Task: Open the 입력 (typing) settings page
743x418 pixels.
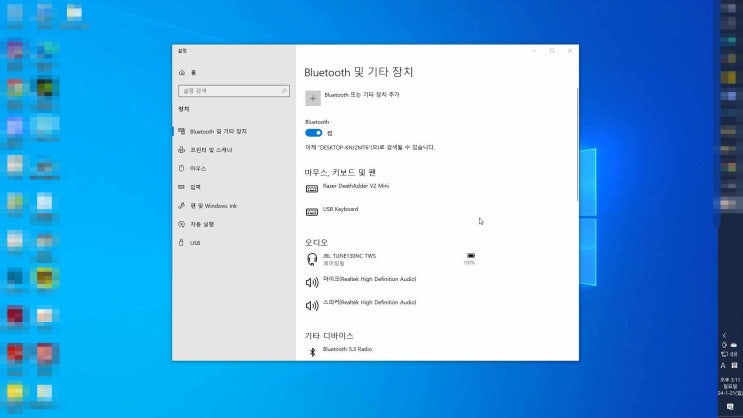Action: 195,187
